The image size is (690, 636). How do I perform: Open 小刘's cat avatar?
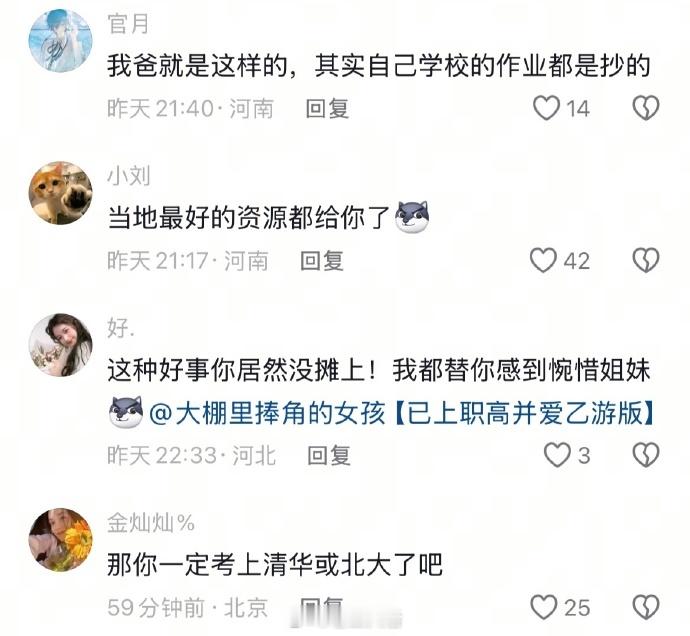pyautogui.click(x=60, y=193)
